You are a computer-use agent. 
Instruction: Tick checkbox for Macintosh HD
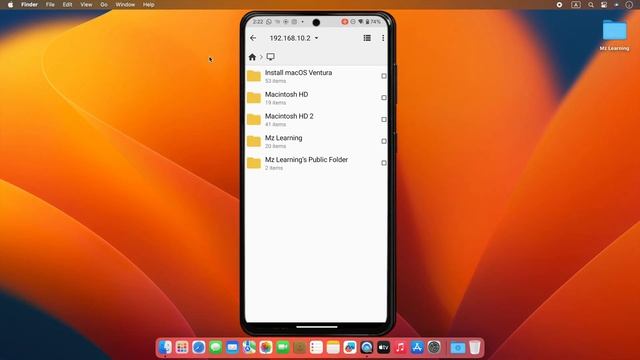384,98
